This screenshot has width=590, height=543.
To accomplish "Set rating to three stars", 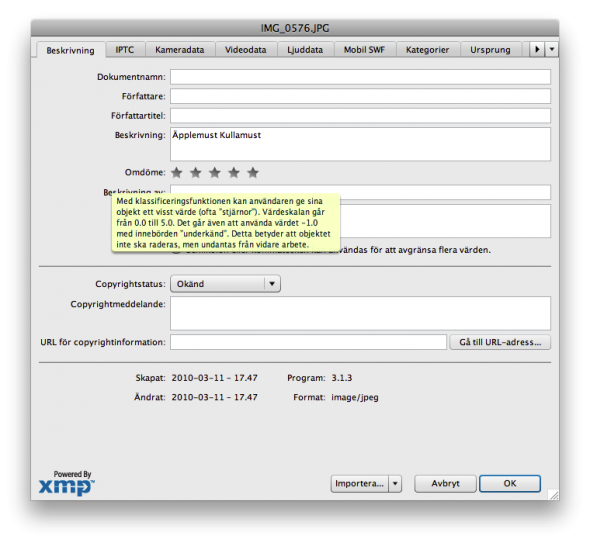I will coord(215,173).
